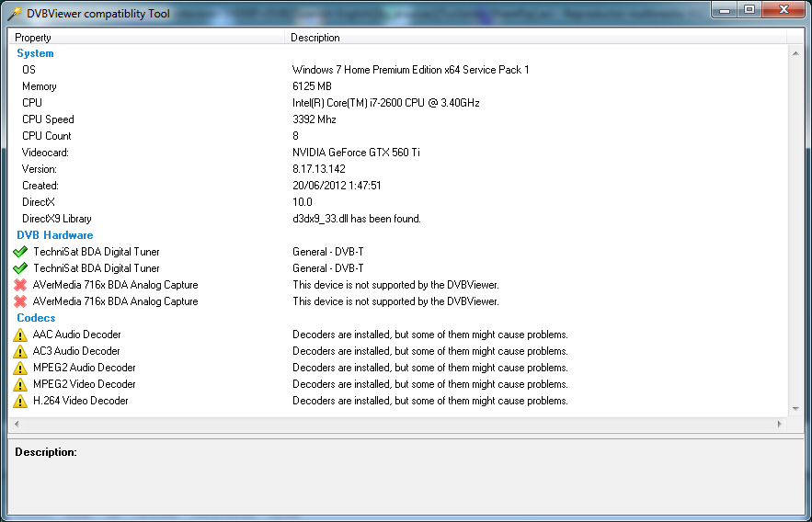The height and width of the screenshot is (522, 812).
Task: Click green check icon of first TechniSat tuner
Action: tap(20, 252)
